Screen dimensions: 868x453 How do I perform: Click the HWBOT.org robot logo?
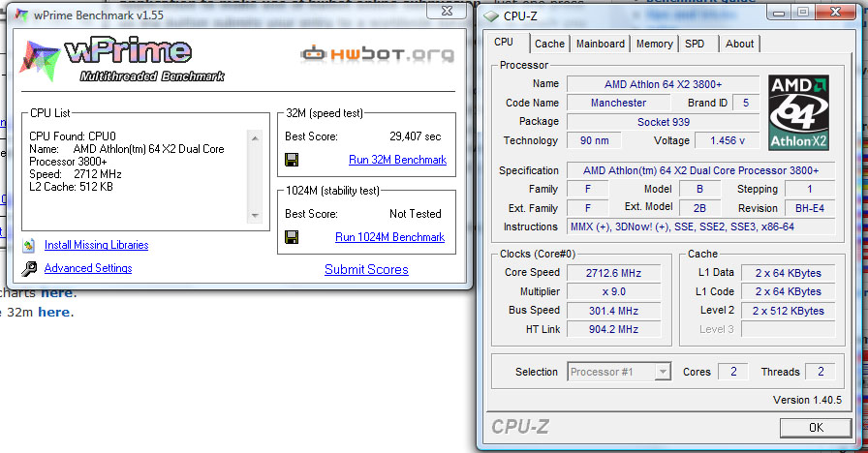coord(377,53)
